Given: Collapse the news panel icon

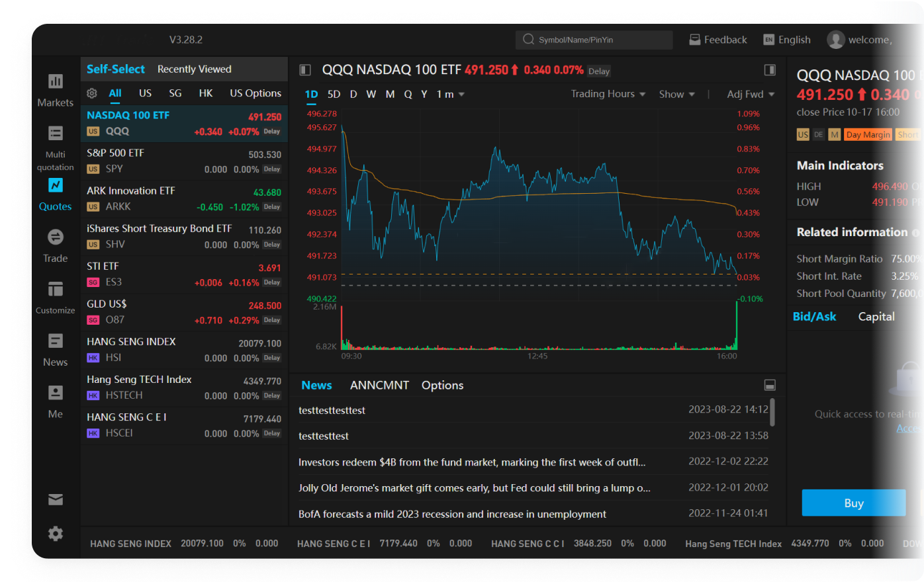Looking at the screenshot, I should 770,385.
